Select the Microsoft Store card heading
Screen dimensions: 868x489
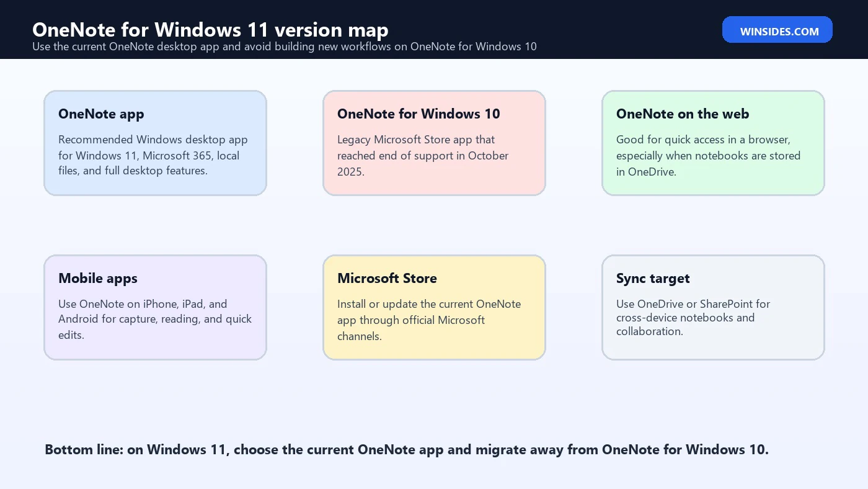(x=387, y=278)
